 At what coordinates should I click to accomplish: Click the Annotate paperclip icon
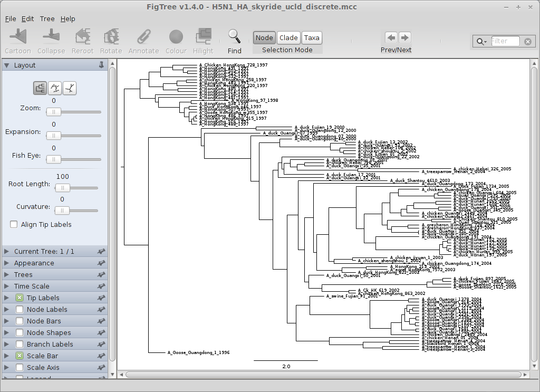click(143, 36)
